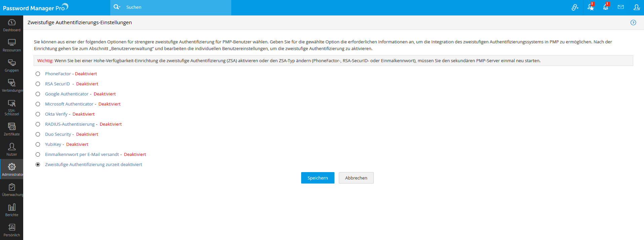Open the user account profile icon
The height and width of the screenshot is (240, 644).
tap(636, 7)
